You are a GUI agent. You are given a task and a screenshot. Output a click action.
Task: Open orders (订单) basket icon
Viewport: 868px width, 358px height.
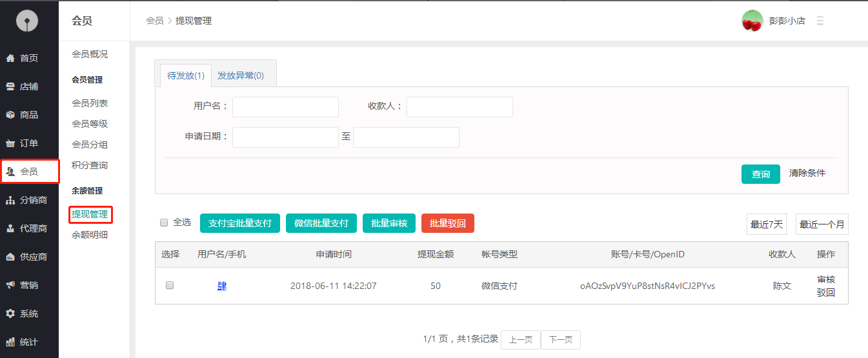point(10,143)
